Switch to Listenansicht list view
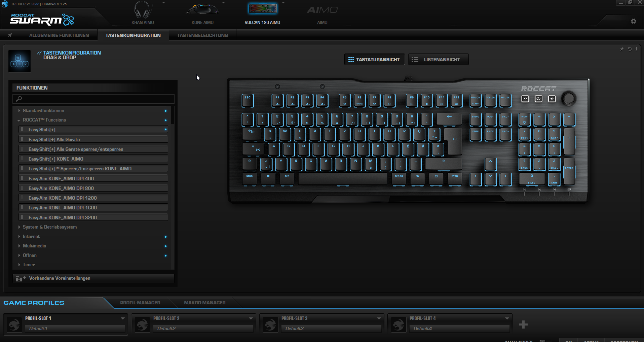This screenshot has height=342, width=644. pyautogui.click(x=438, y=60)
